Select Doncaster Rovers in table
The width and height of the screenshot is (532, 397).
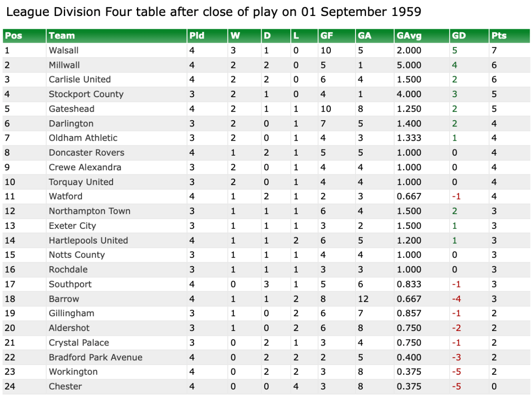(x=86, y=153)
